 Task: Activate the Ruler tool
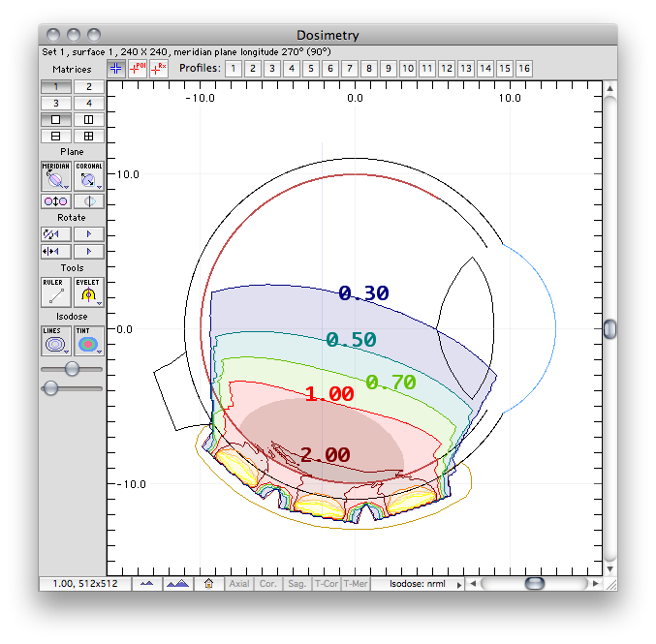click(55, 291)
